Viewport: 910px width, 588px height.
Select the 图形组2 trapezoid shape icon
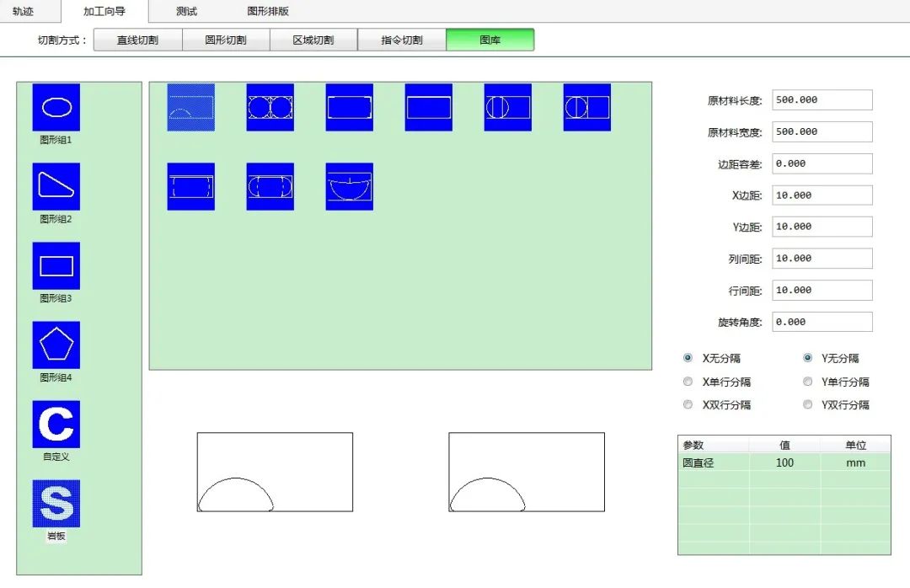[x=56, y=186]
